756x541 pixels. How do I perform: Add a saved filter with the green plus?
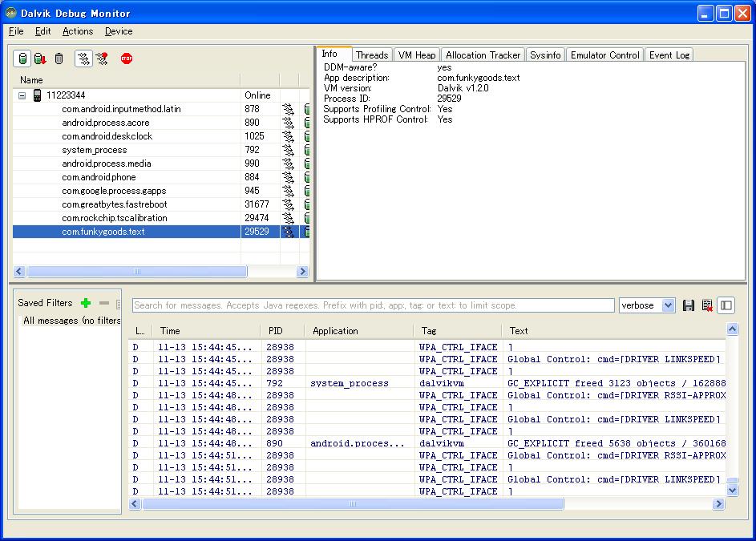[86, 303]
